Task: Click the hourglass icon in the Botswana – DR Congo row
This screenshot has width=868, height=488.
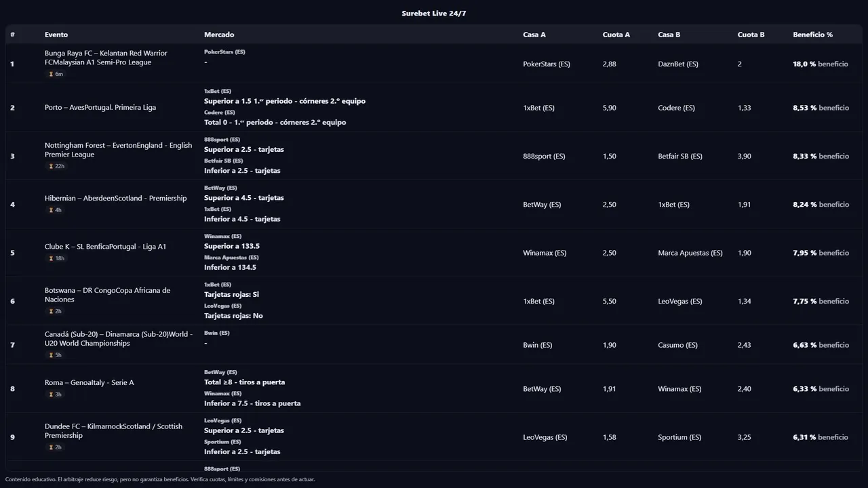Action: [x=51, y=311]
